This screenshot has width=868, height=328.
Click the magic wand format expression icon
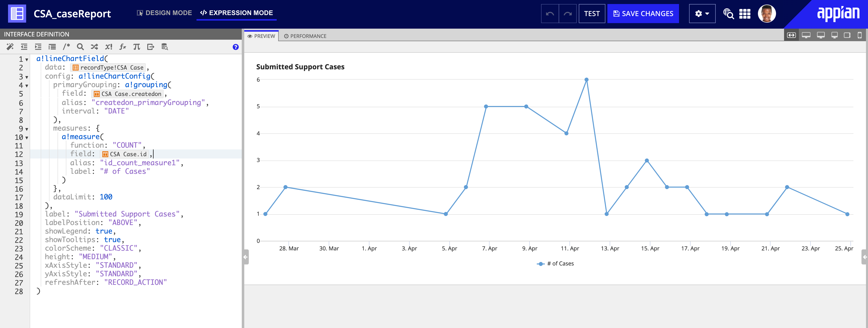10,47
